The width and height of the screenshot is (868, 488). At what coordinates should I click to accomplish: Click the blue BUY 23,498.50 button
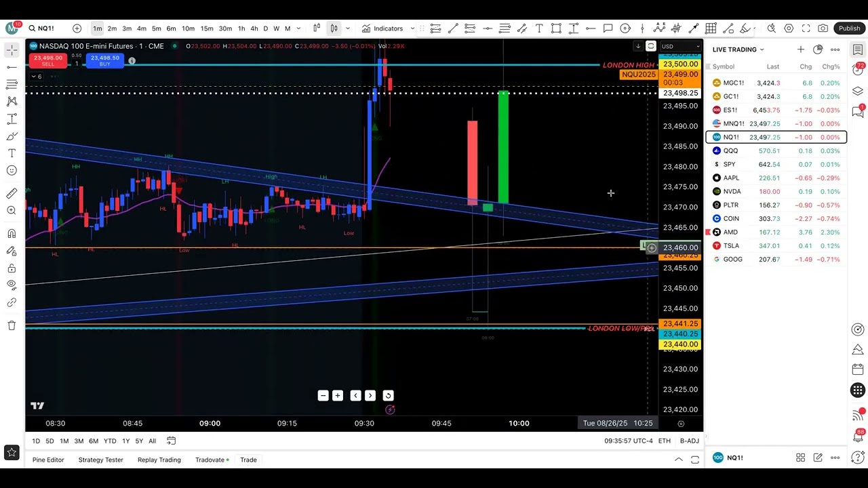click(104, 60)
